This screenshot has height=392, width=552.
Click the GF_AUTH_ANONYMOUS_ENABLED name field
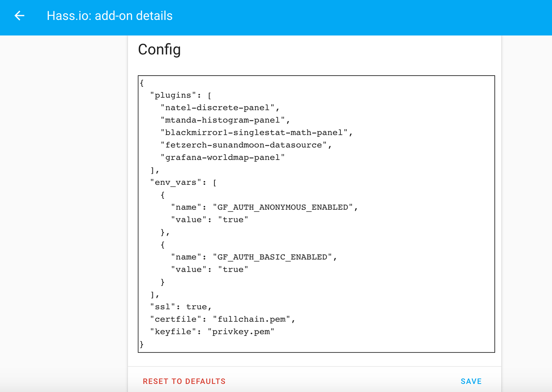264,207
